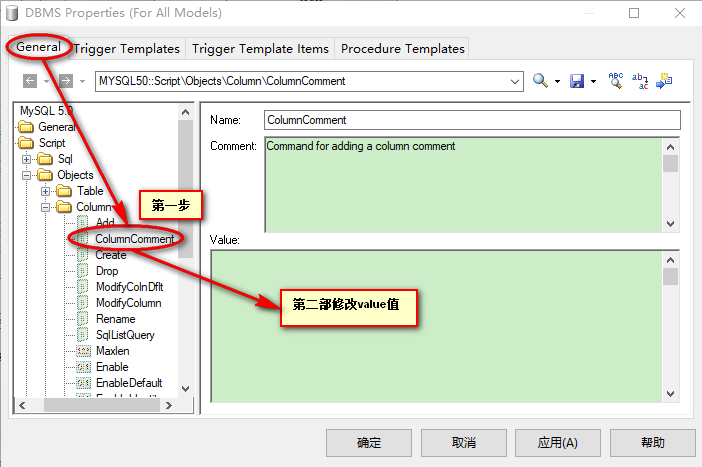Expand the Table folder node
The height and width of the screenshot is (467, 702).
pyautogui.click(x=45, y=191)
